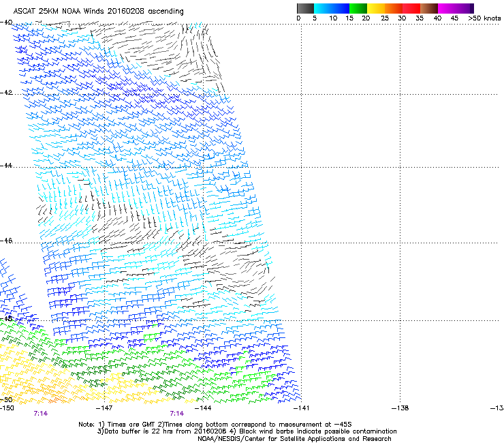This screenshot has height=443, width=504.
Task: Click the '>50 knots' legend label
Action: coord(484,18)
